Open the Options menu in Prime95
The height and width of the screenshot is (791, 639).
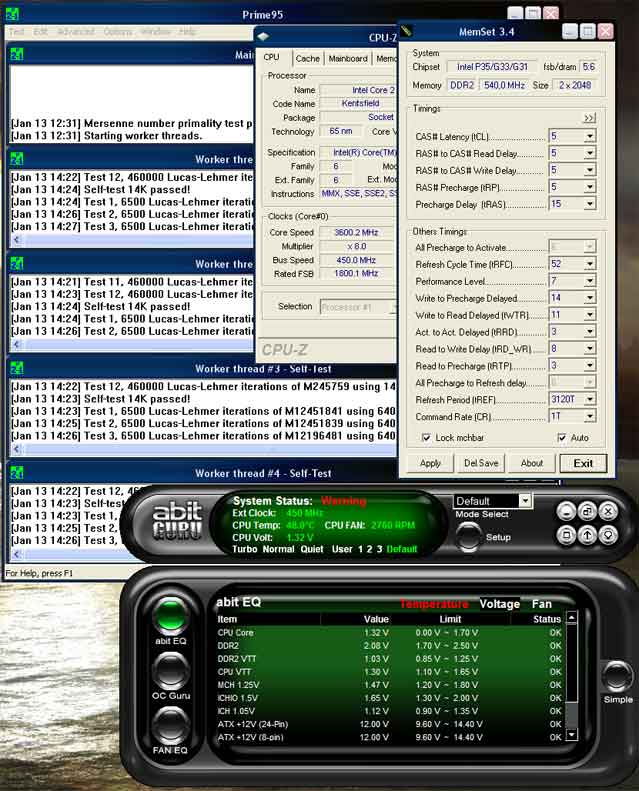coord(118,32)
